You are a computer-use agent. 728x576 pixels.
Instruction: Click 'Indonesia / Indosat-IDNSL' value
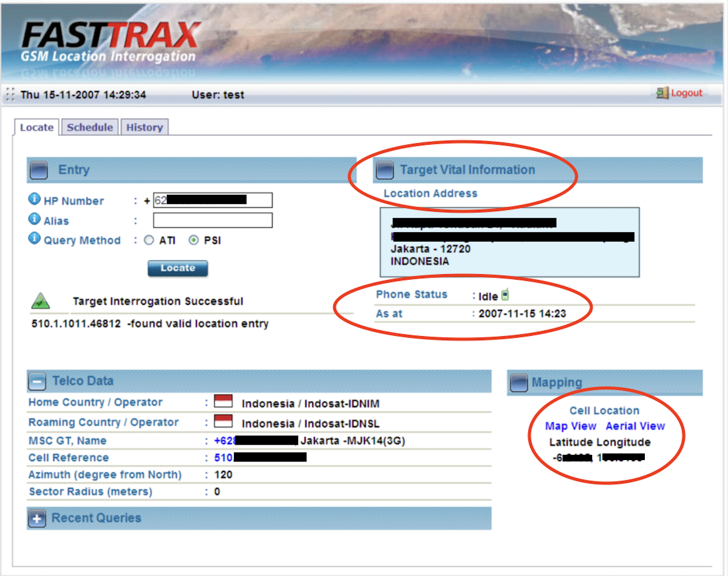point(310,423)
